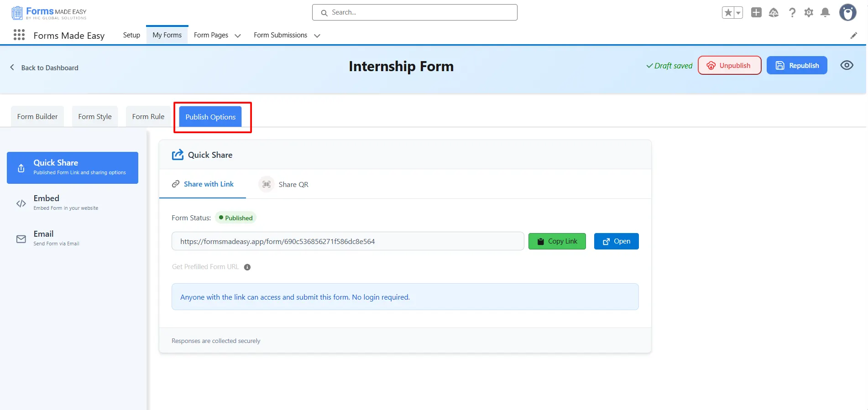
Task: Click the green Copy Link button
Action: [x=557, y=241]
